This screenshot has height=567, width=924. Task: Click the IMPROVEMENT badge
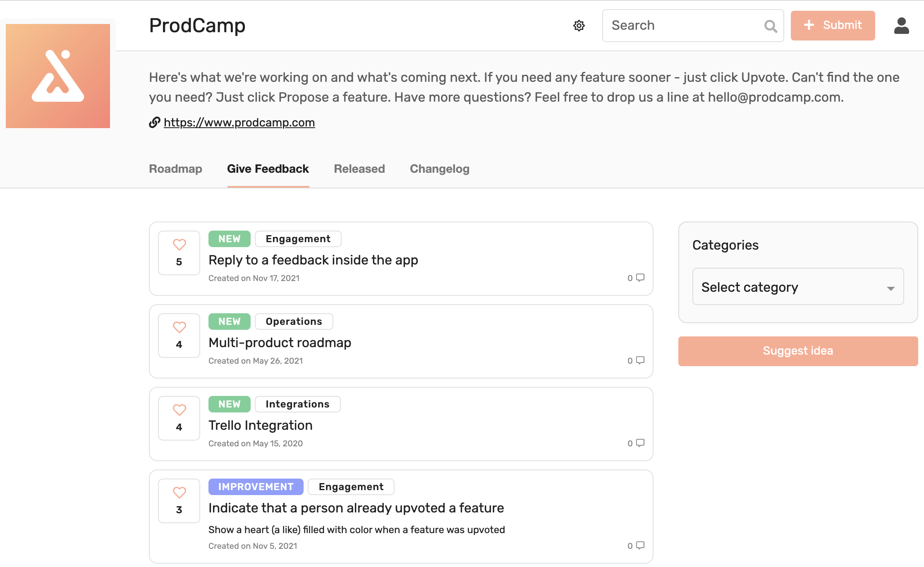point(256,487)
